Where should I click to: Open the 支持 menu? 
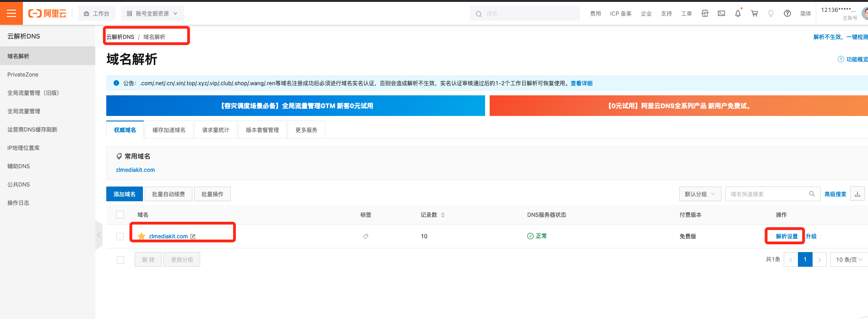pyautogui.click(x=666, y=14)
